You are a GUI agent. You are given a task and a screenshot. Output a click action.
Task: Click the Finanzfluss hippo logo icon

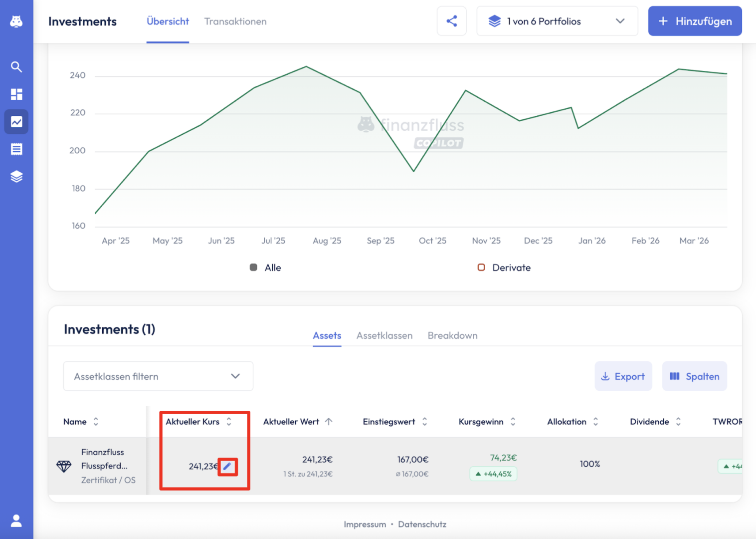pos(16,21)
